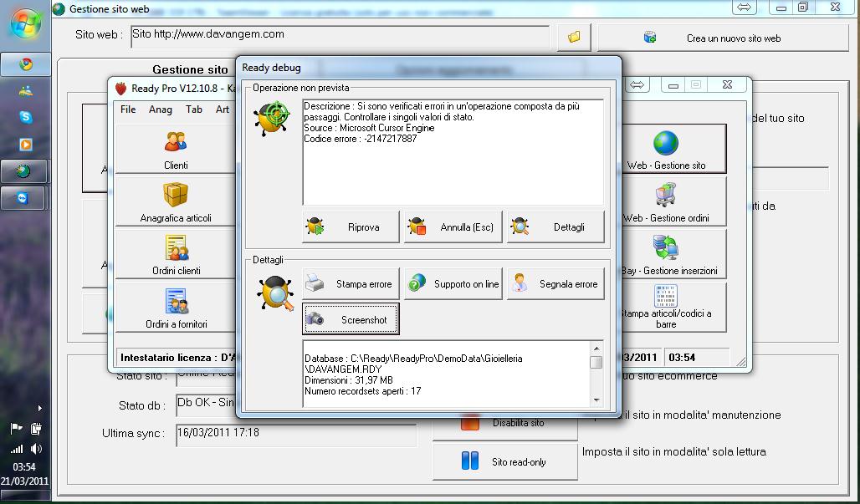Open eBay Gestione inserzioni icon
The height and width of the screenshot is (504, 860).
point(666,247)
